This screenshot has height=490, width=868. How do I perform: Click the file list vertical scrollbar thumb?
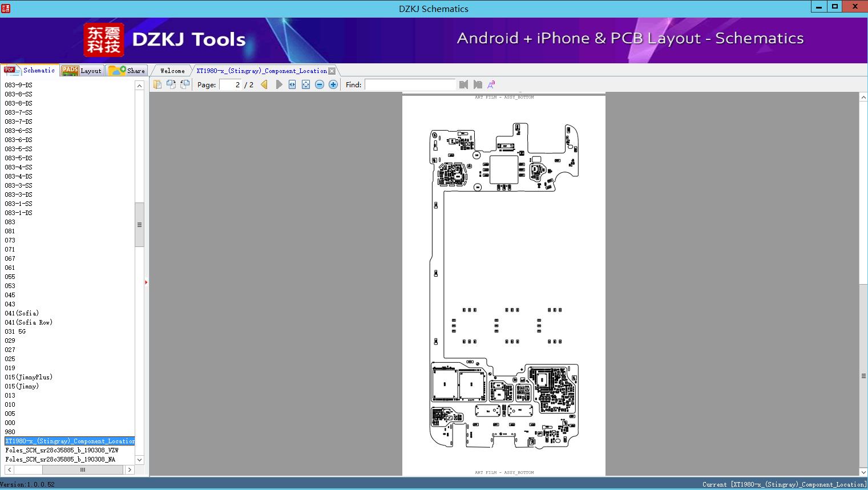[x=139, y=225]
